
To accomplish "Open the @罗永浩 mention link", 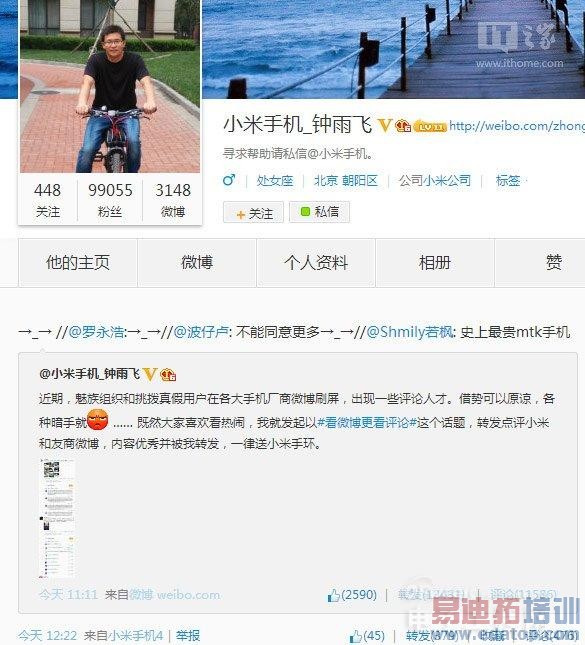I will 96,332.
